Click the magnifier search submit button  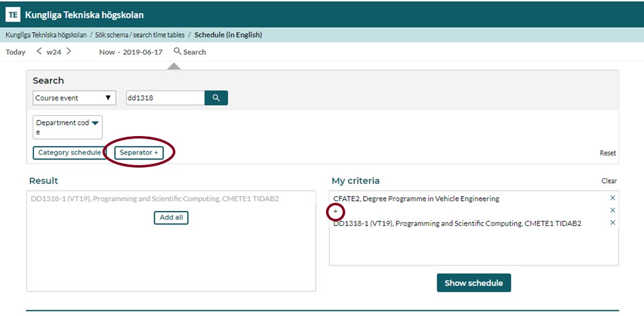[x=216, y=98]
